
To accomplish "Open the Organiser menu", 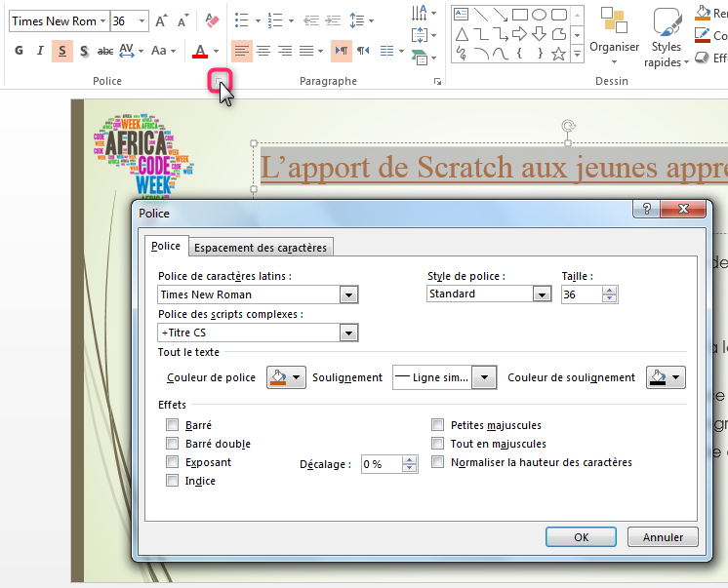I will point(614,36).
